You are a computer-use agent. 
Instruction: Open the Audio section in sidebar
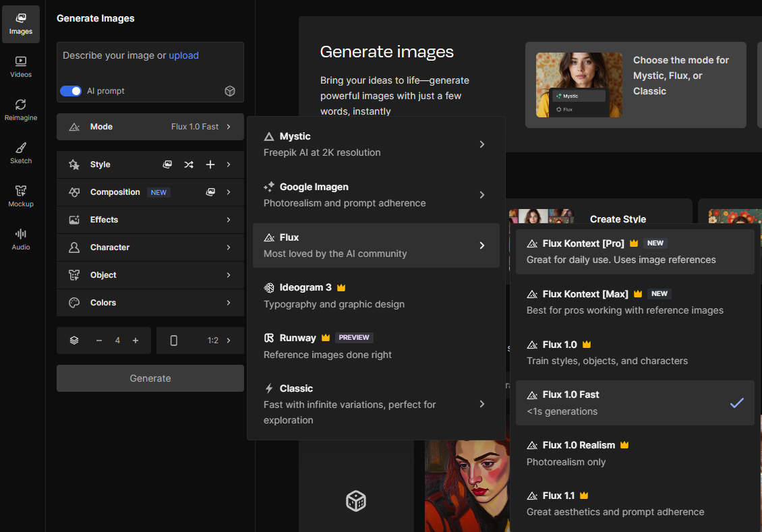[21, 240]
